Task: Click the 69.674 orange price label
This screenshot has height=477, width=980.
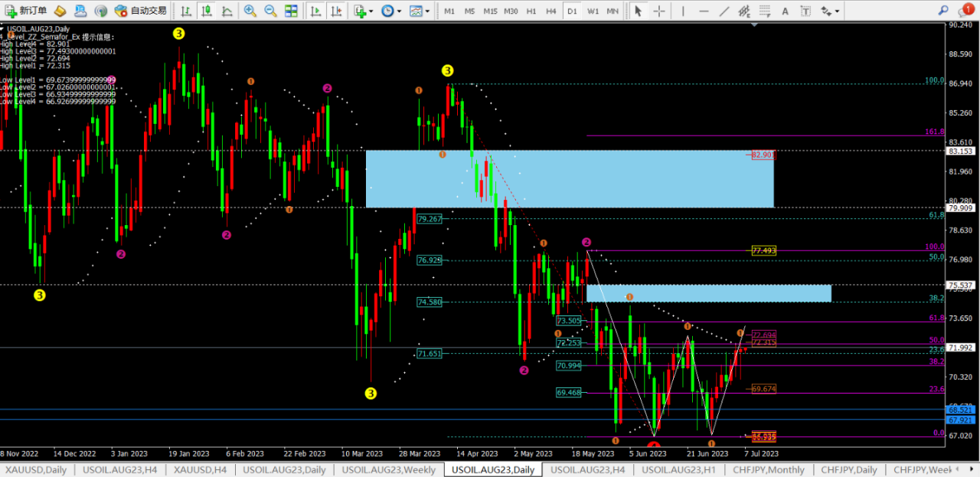Action: 763,389
